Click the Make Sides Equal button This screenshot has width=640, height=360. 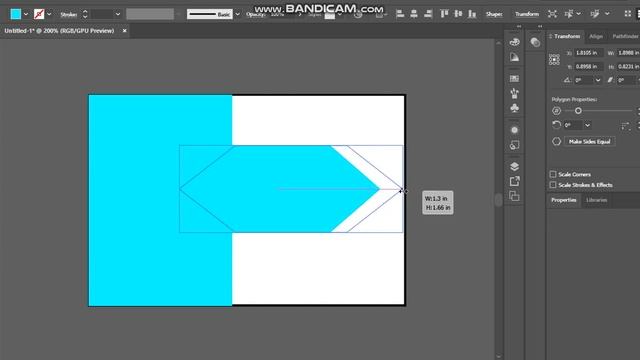point(589,142)
